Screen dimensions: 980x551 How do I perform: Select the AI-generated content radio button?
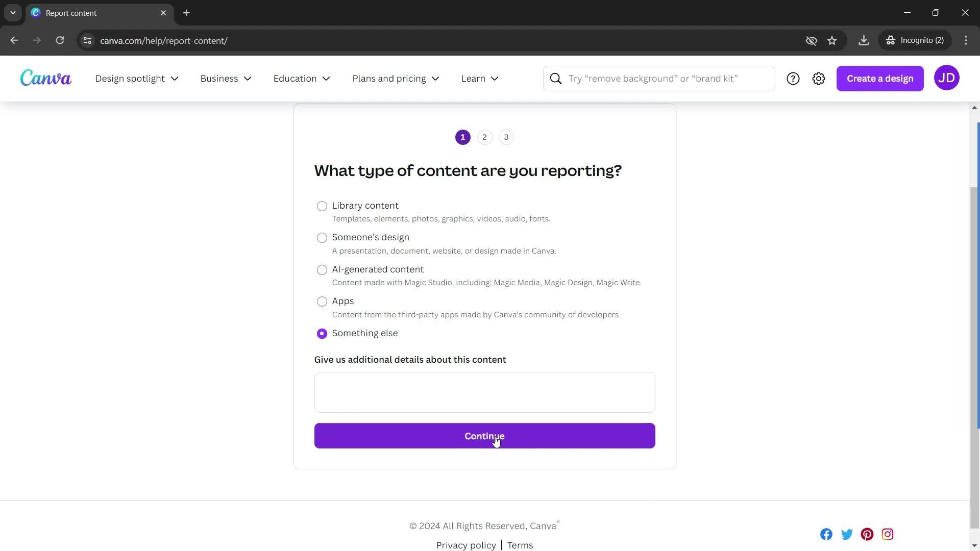click(x=322, y=269)
